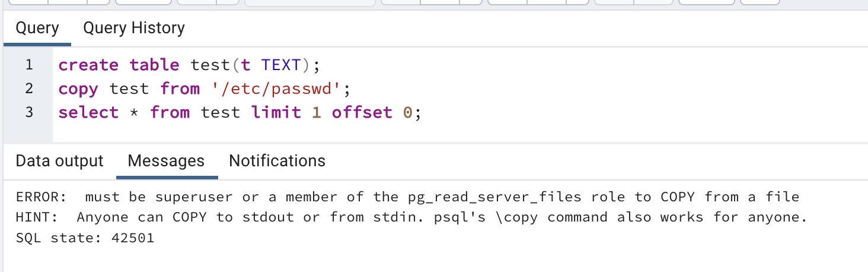Viewport: 868px width, 272px height.
Task: Click the 'select' keyword on line 3
Action: pyautogui.click(x=88, y=113)
